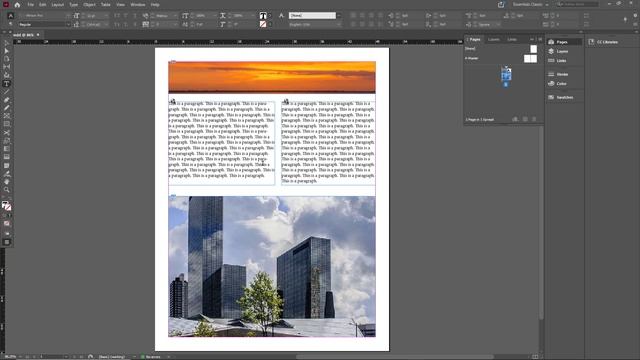Open the Edit menu
Image resolution: width=640 pixels, height=360 pixels.
click(42, 5)
